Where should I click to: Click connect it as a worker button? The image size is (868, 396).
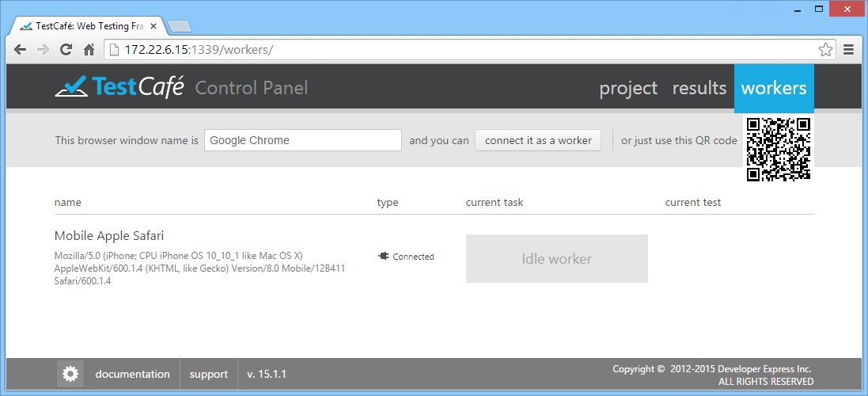[538, 140]
